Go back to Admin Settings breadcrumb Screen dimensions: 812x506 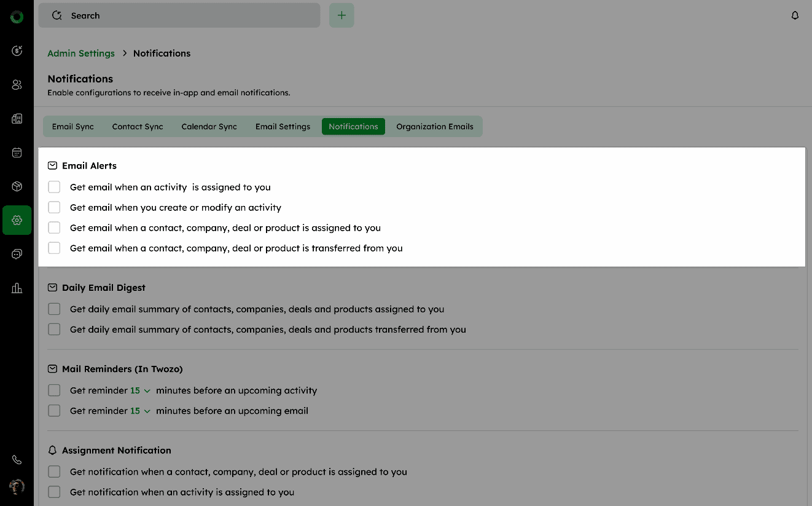click(81, 53)
